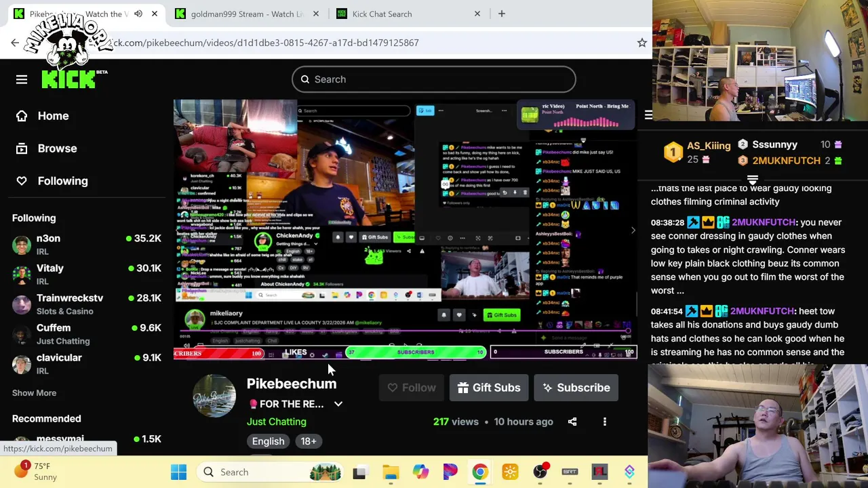Click the Follow button

(412, 388)
